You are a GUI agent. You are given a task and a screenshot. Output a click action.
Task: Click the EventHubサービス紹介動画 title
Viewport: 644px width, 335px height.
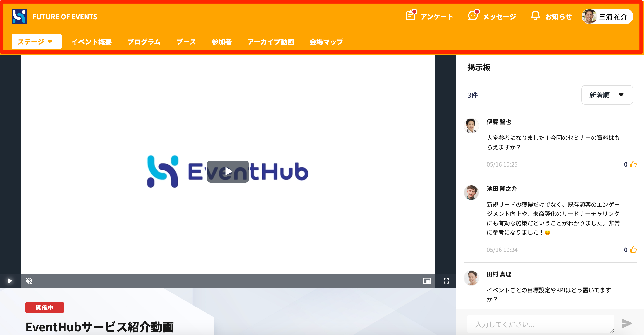pos(100,327)
